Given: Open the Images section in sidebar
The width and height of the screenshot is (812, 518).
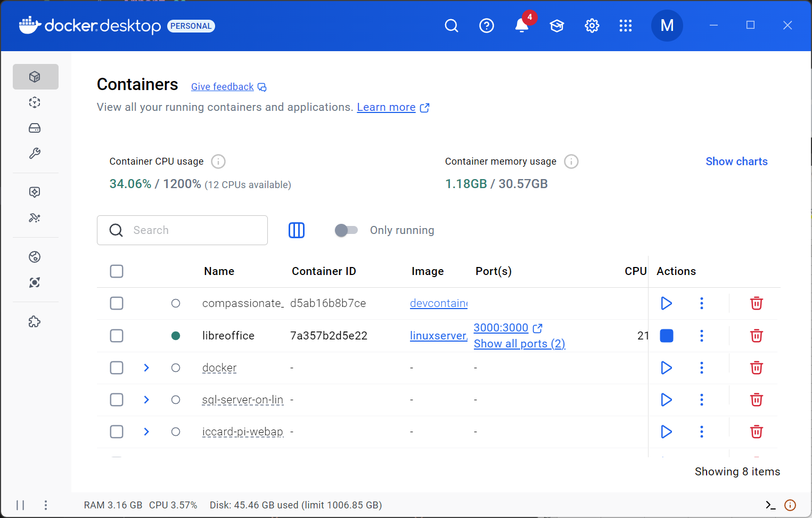Looking at the screenshot, I should tap(35, 102).
